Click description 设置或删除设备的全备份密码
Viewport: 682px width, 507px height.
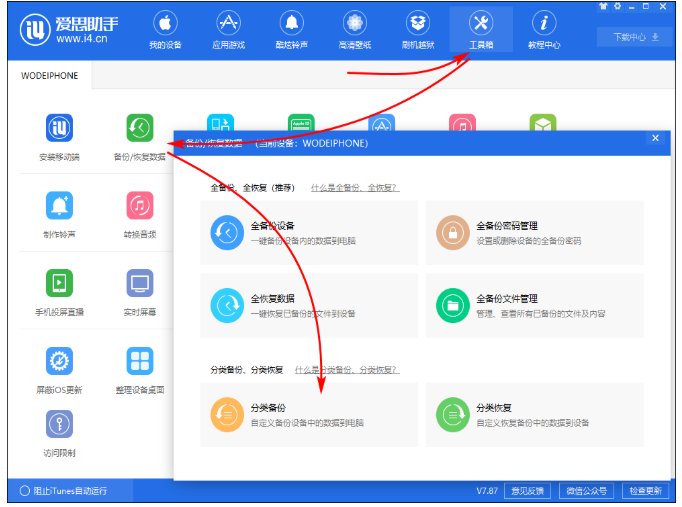coord(528,241)
